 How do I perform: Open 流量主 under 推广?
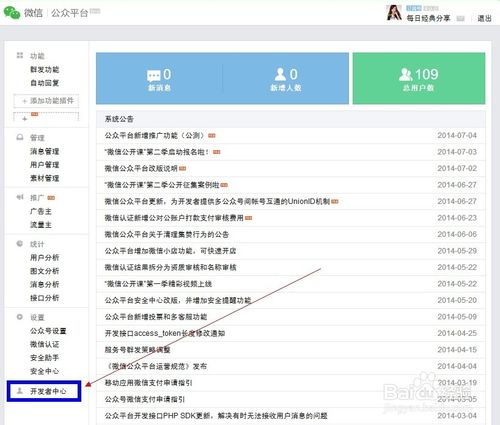(x=41, y=225)
